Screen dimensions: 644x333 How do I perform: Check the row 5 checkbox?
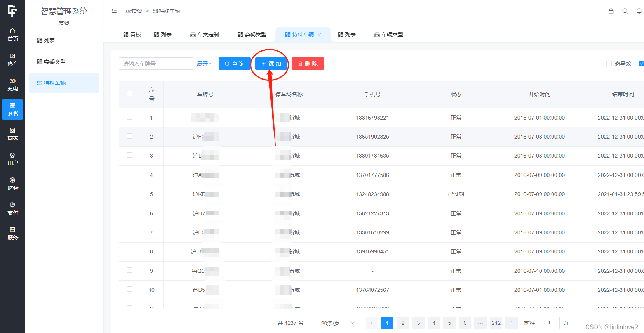[x=130, y=193]
